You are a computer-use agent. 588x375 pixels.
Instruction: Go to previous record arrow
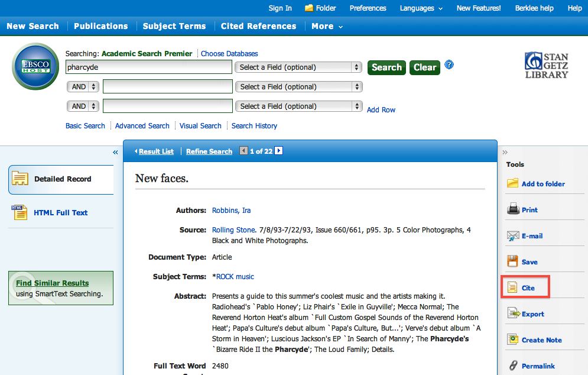(243, 150)
